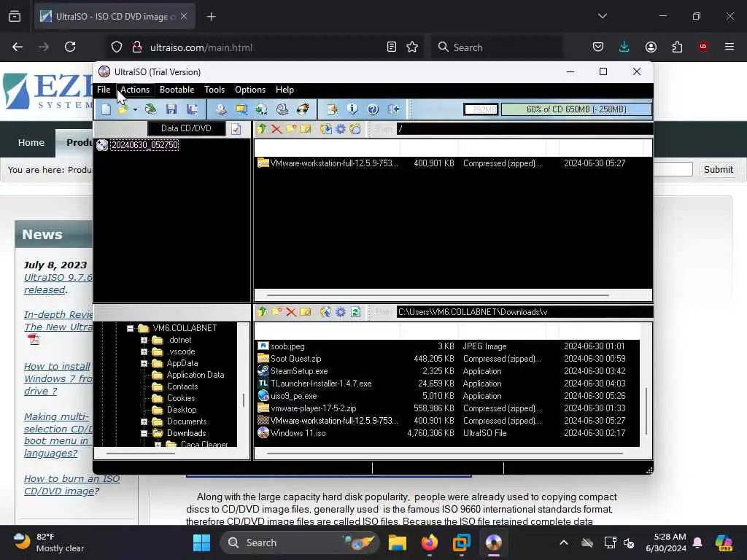The width and height of the screenshot is (747, 560).
Task: Click the local path field with Downloads path
Action: (525, 312)
